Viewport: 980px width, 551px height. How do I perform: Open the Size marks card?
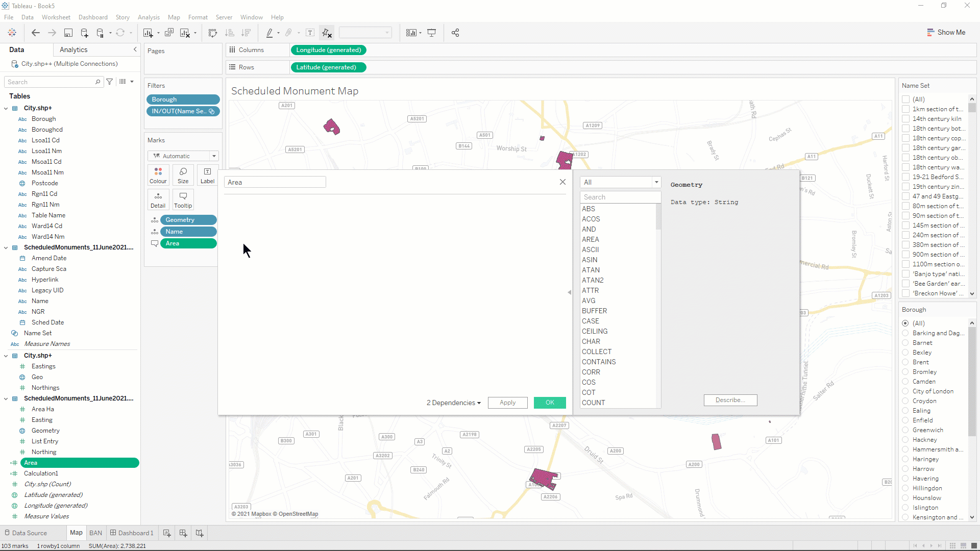(x=183, y=175)
